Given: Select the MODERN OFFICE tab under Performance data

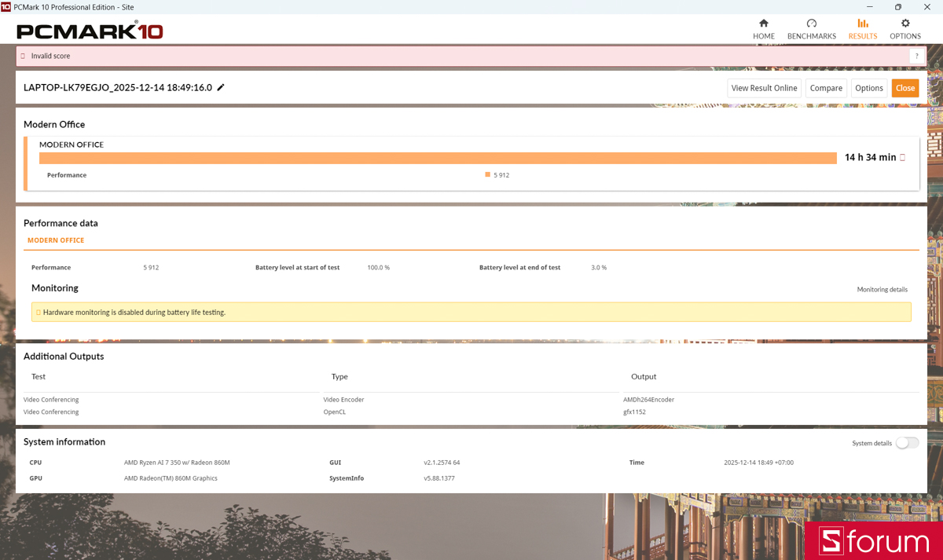Looking at the screenshot, I should pos(56,240).
